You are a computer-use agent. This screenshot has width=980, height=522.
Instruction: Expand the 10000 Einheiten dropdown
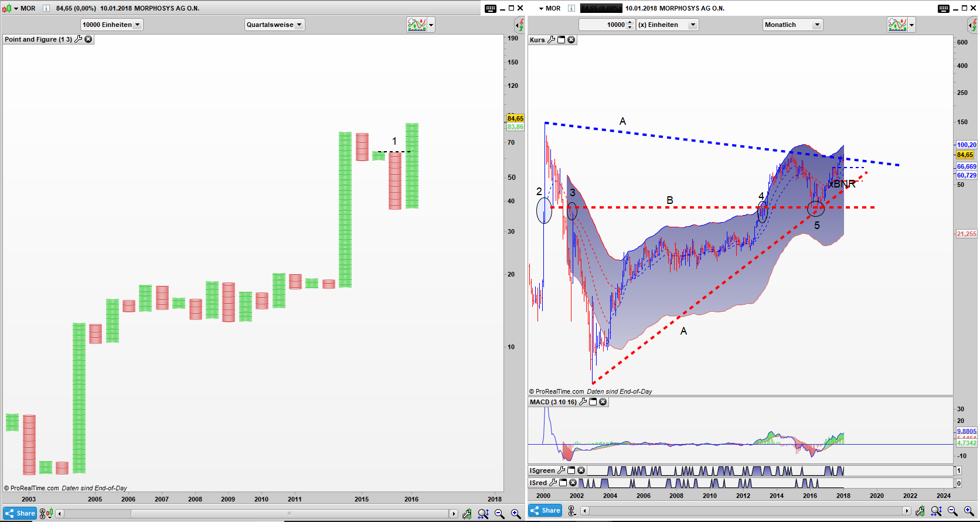pos(111,25)
